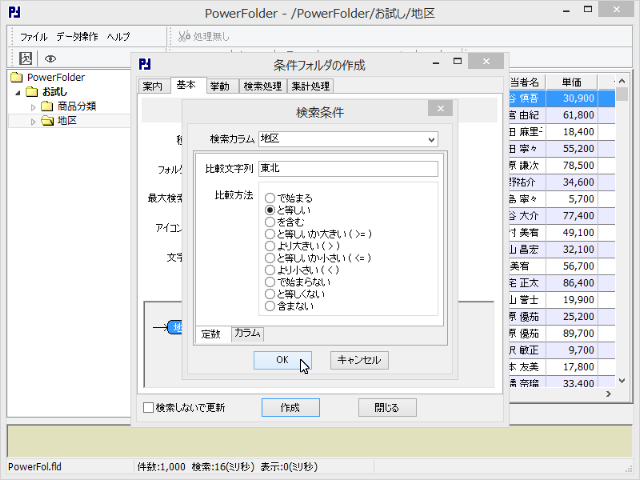Screen dimensions: 640x480
Task: Enable 検索しないで更新 checkbox
Action: tap(149, 407)
